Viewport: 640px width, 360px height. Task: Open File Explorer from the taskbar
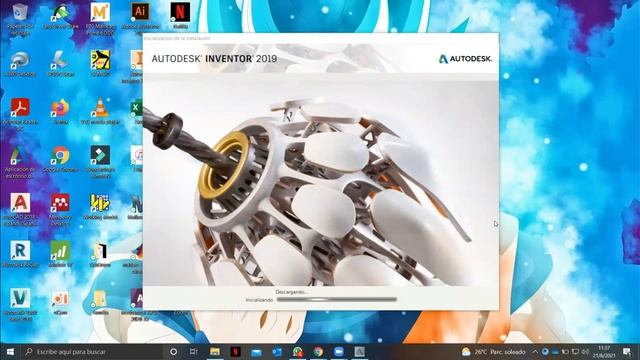(215, 351)
